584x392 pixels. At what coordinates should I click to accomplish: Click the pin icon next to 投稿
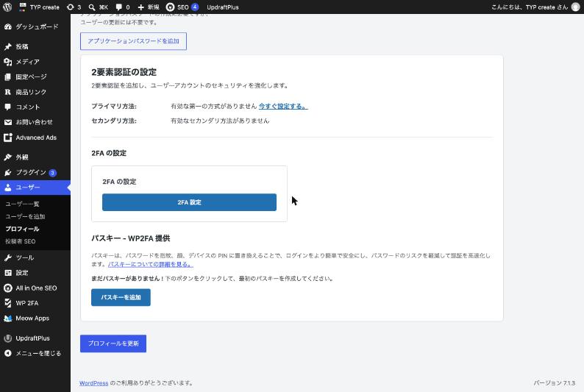coord(8,46)
